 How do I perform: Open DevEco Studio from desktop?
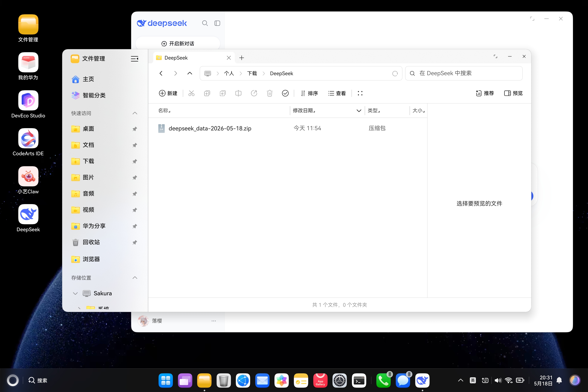point(28,104)
